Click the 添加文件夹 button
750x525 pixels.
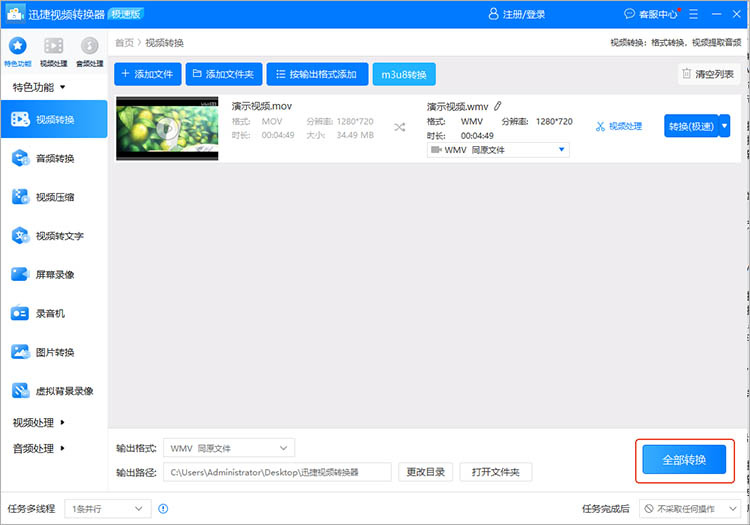coord(224,74)
